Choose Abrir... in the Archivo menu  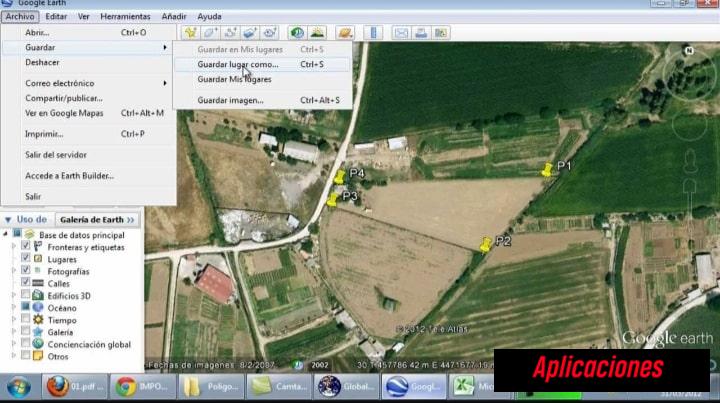[x=89, y=33]
